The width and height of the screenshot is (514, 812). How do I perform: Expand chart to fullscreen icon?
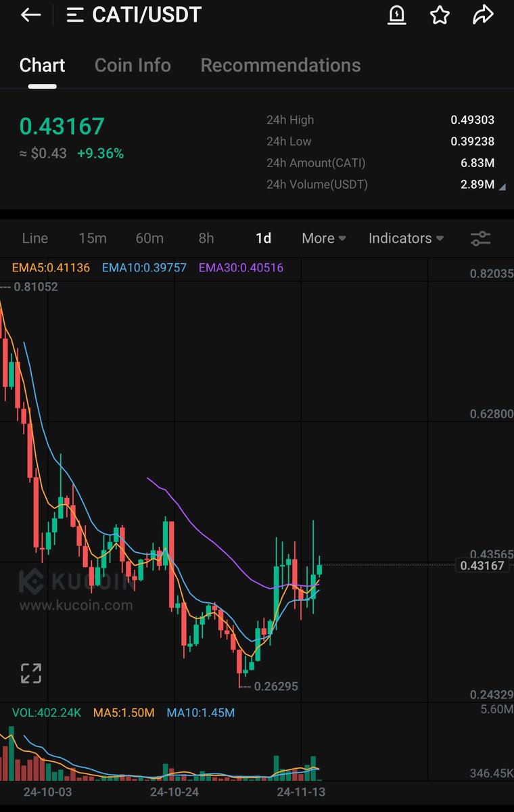coord(31,673)
